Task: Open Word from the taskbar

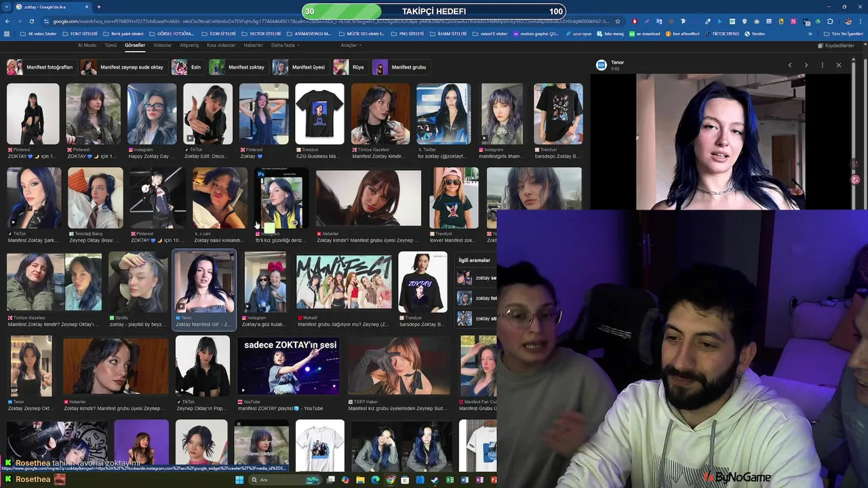Action: [465, 480]
